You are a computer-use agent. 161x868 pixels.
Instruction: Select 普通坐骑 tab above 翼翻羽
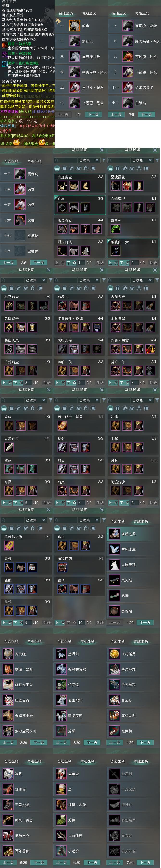[11, 161]
